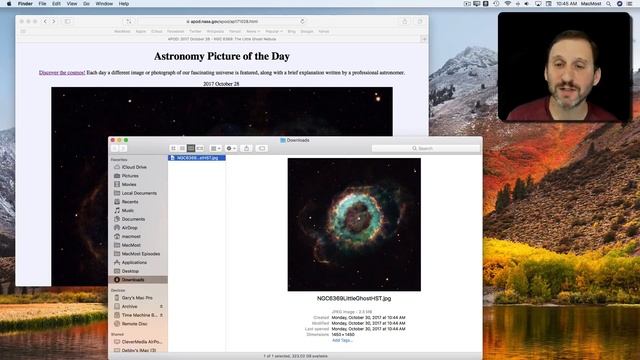The height and width of the screenshot is (360, 640).
Task: Switch Finder to list view
Action: (182, 148)
